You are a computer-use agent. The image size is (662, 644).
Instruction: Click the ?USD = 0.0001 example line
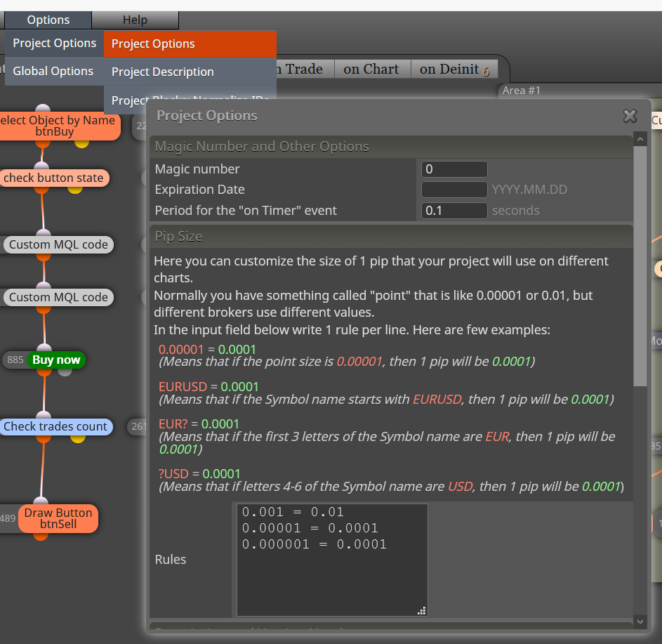[199, 474]
